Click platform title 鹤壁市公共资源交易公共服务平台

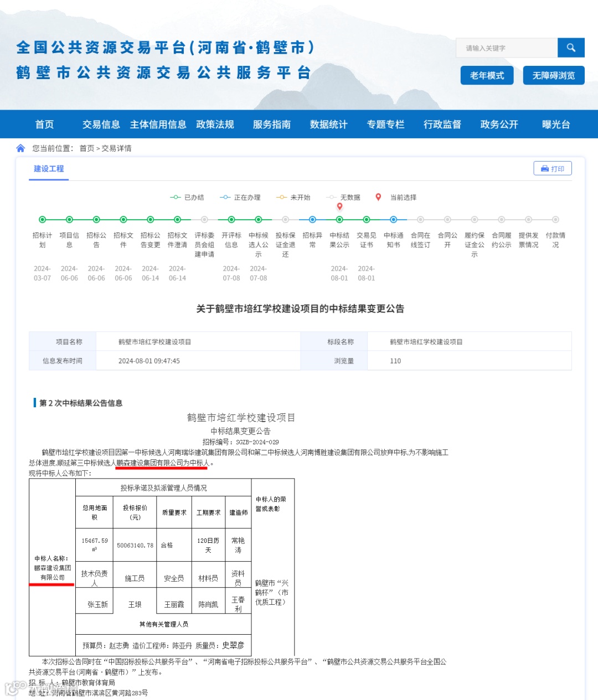[163, 72]
